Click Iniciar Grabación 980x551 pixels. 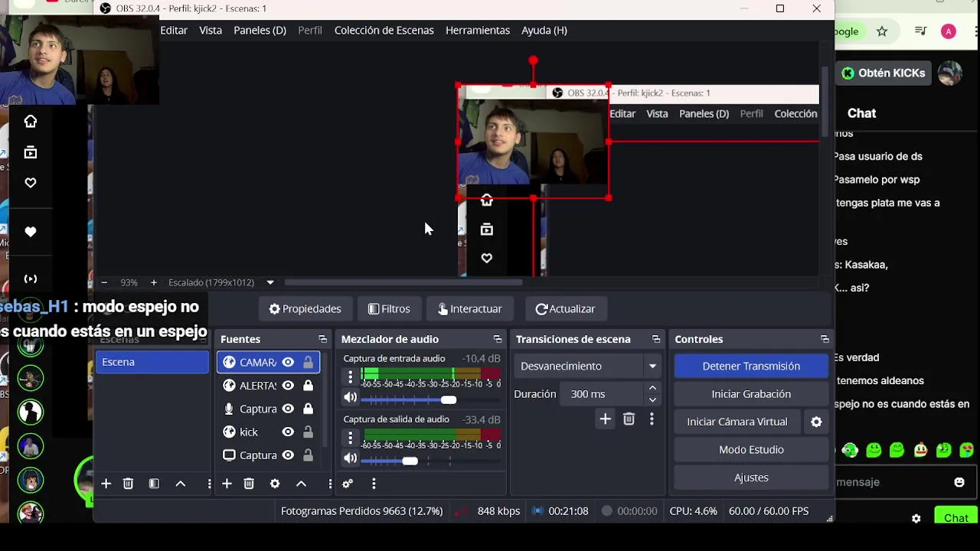click(x=751, y=394)
